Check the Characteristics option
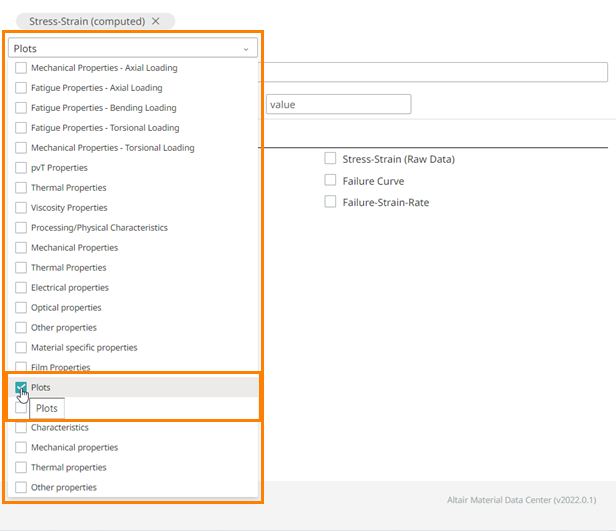 (21, 428)
